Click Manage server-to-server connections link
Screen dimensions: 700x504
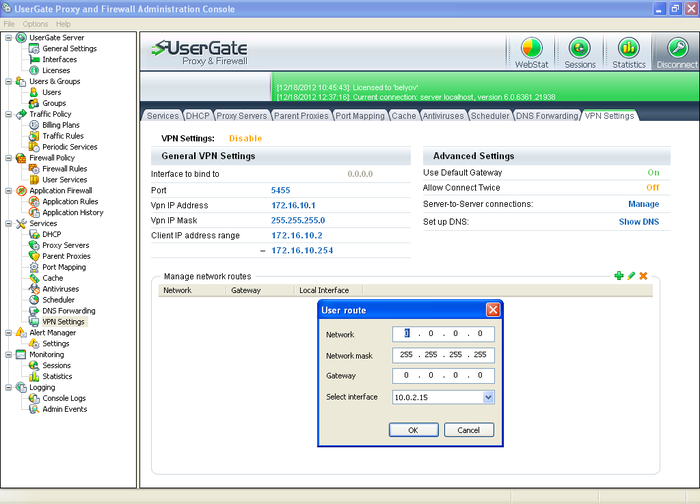pyautogui.click(x=643, y=204)
